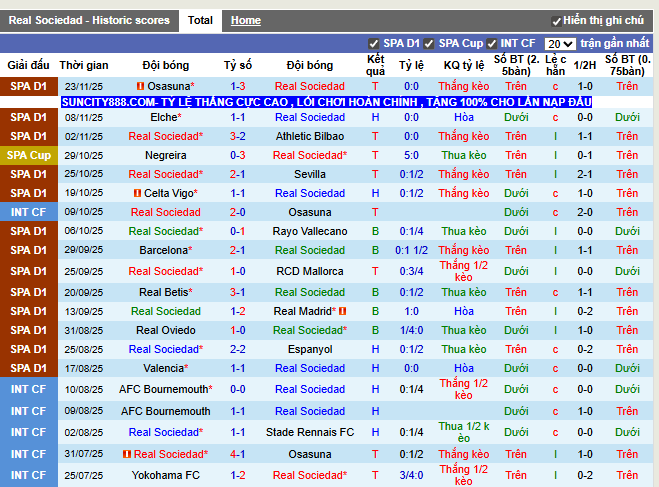The width and height of the screenshot is (659, 487).
Task: Open Rayo Vallecano team link
Action: click(x=310, y=231)
